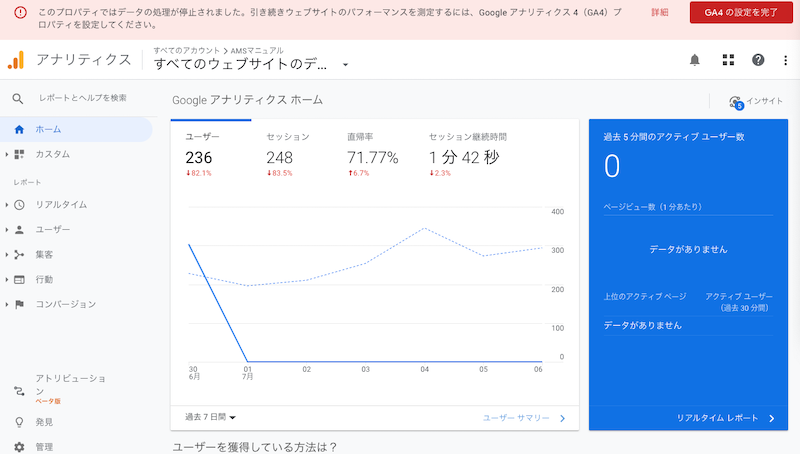Image resolution: width=800 pixels, height=454 pixels.
Task: Click the Google Analytics logo
Action: [x=16, y=60]
